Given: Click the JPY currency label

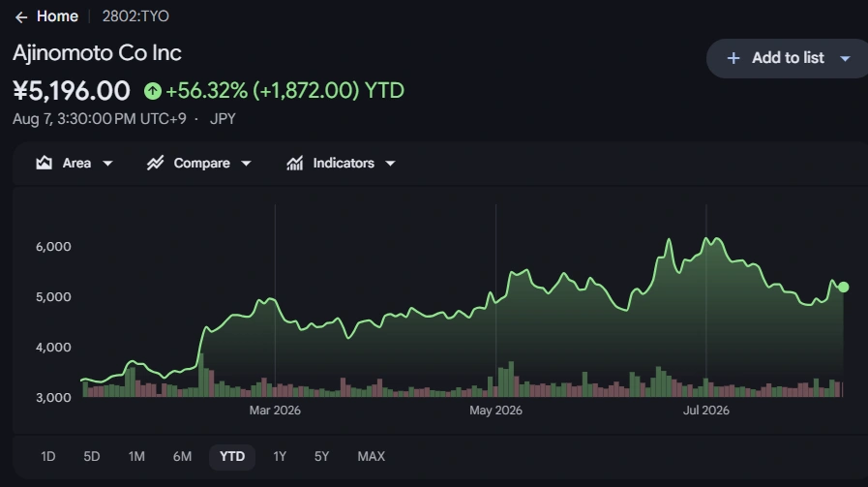Looking at the screenshot, I should (223, 119).
